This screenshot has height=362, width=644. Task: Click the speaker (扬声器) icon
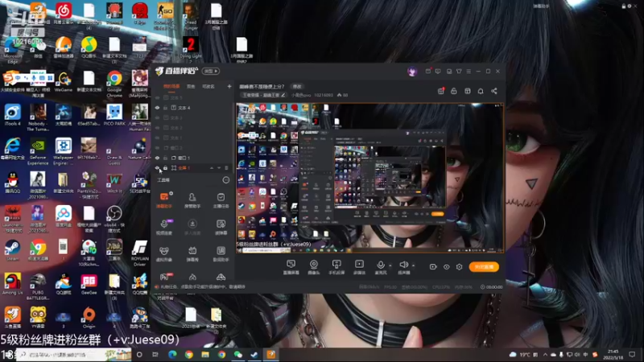[x=404, y=265]
